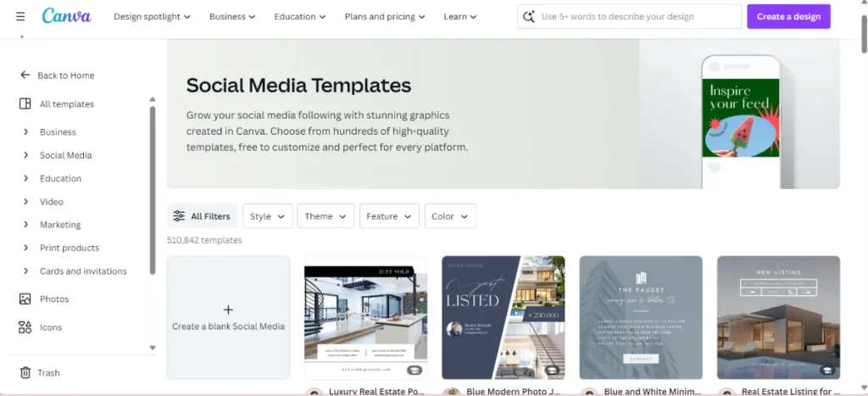Click education badge on Real Estate Listing template
868x396 pixels.
pos(826,370)
